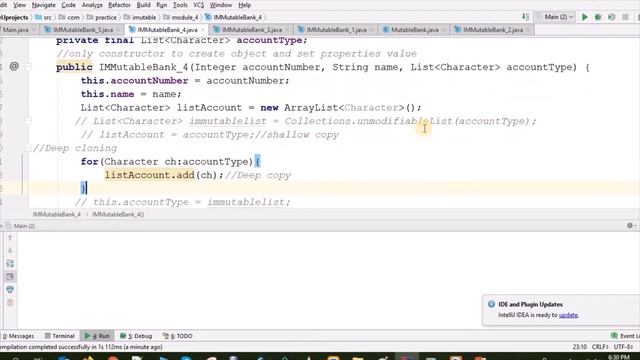The height and width of the screenshot is (360, 640).
Task: Open the Window menu
Action: click(220, 5)
